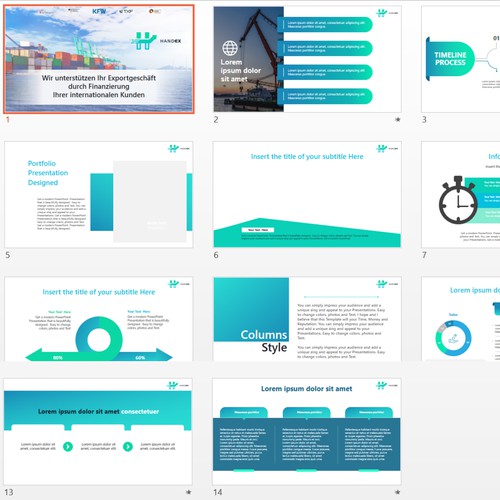The height and width of the screenshot is (500, 500).
Task: Click slide number label "6"
Action: coord(216,255)
